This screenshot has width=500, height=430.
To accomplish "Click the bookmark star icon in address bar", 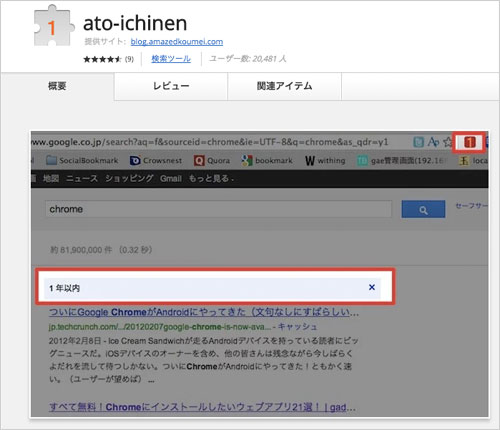I will [x=448, y=142].
